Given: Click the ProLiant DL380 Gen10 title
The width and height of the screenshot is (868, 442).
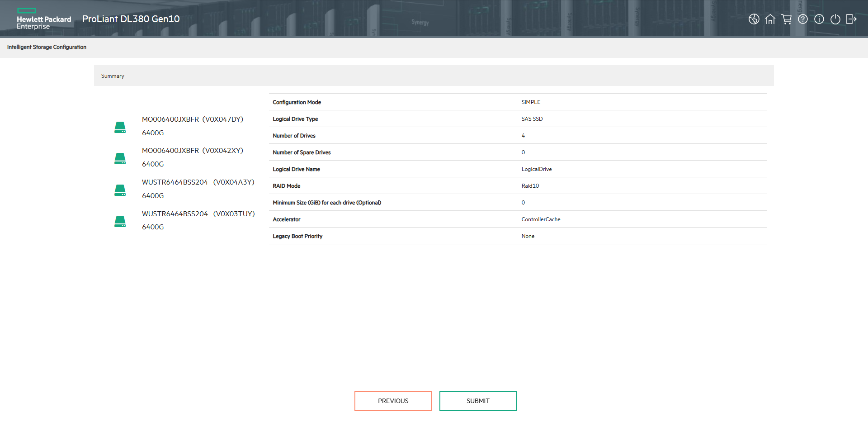Looking at the screenshot, I should point(131,19).
